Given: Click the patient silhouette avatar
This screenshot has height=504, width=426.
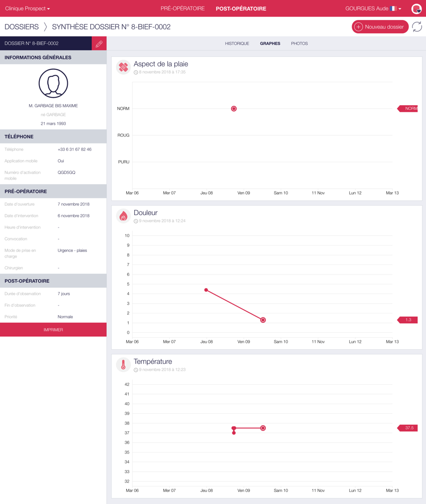Looking at the screenshot, I should 53,83.
